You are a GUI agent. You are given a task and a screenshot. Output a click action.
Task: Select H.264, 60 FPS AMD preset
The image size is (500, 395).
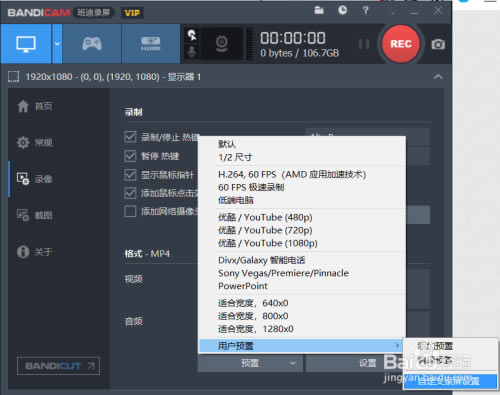[x=302, y=174]
